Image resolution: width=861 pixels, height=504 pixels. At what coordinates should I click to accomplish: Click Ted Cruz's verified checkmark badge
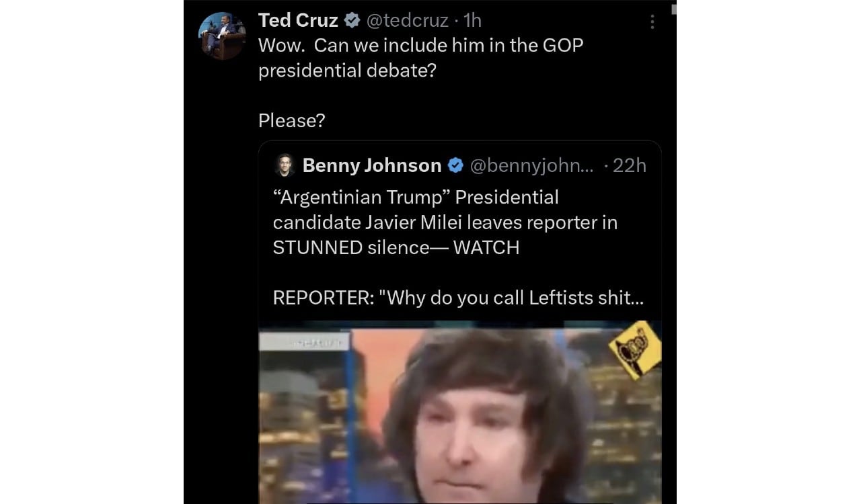point(352,20)
